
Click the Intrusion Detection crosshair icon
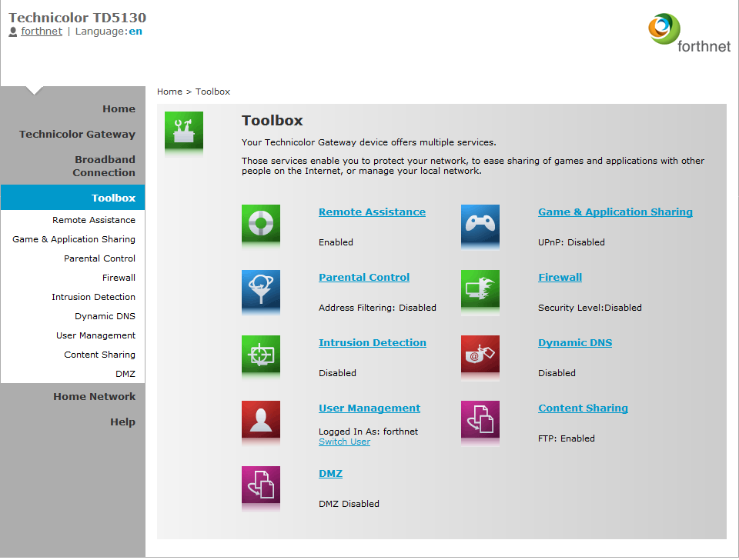tap(261, 355)
